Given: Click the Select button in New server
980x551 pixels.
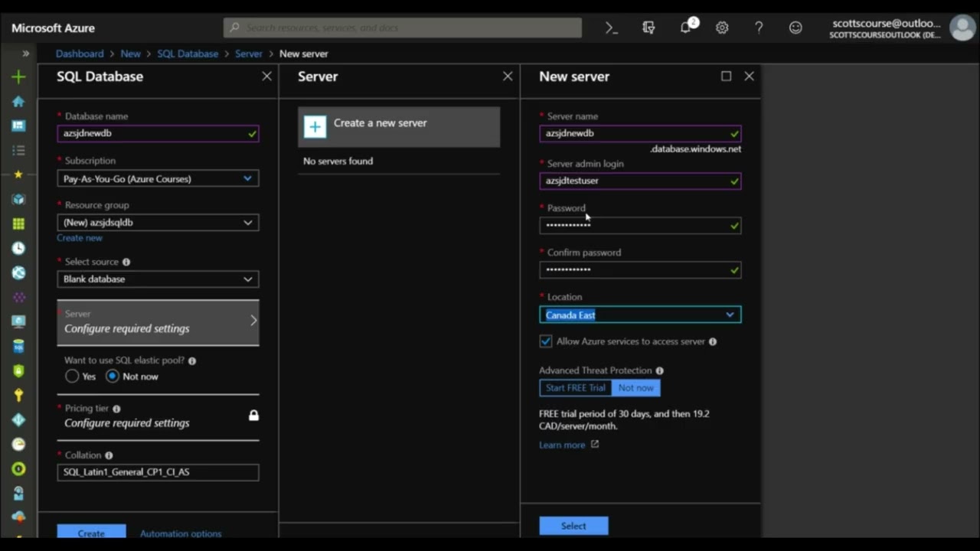Looking at the screenshot, I should coord(573,526).
